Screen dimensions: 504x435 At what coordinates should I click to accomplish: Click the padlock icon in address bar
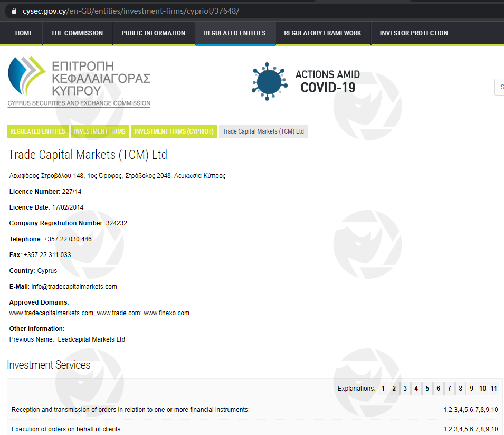14,11
